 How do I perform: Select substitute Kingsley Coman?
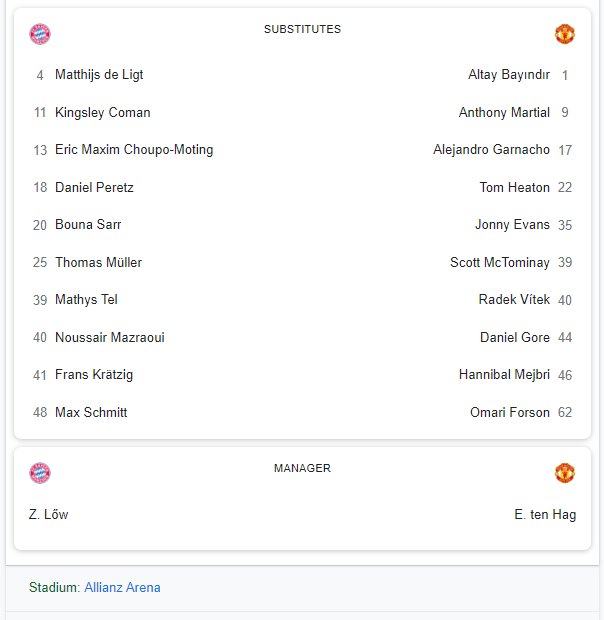coord(102,113)
